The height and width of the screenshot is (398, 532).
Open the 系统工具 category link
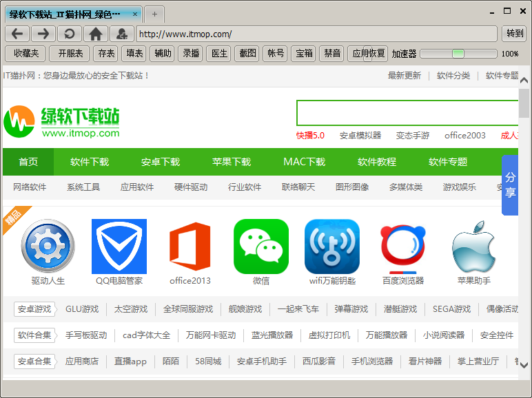83,187
